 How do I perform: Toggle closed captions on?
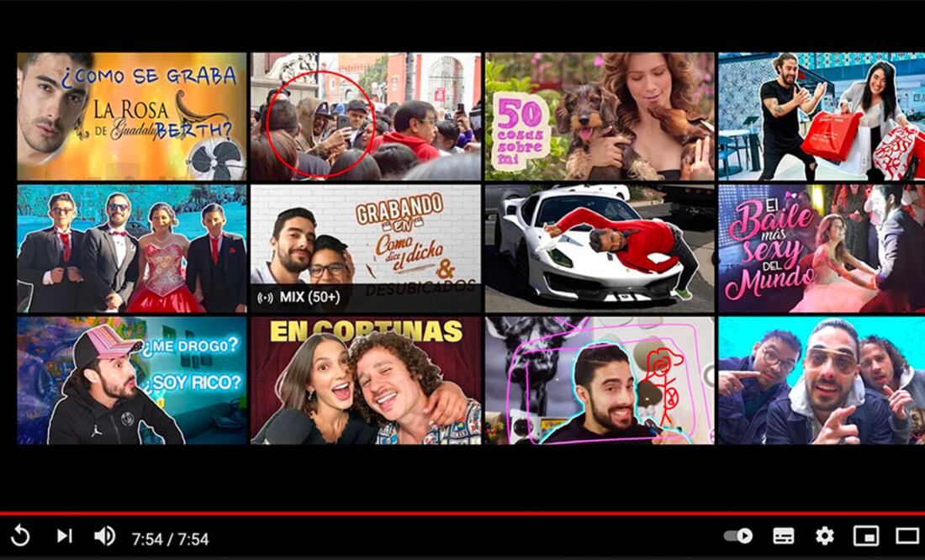pos(784,533)
